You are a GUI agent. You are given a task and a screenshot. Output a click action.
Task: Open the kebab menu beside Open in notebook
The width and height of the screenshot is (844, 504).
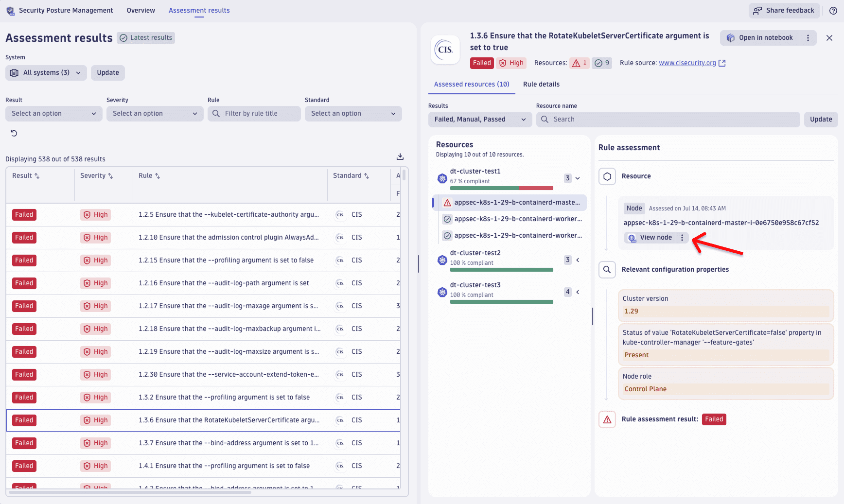click(x=808, y=38)
